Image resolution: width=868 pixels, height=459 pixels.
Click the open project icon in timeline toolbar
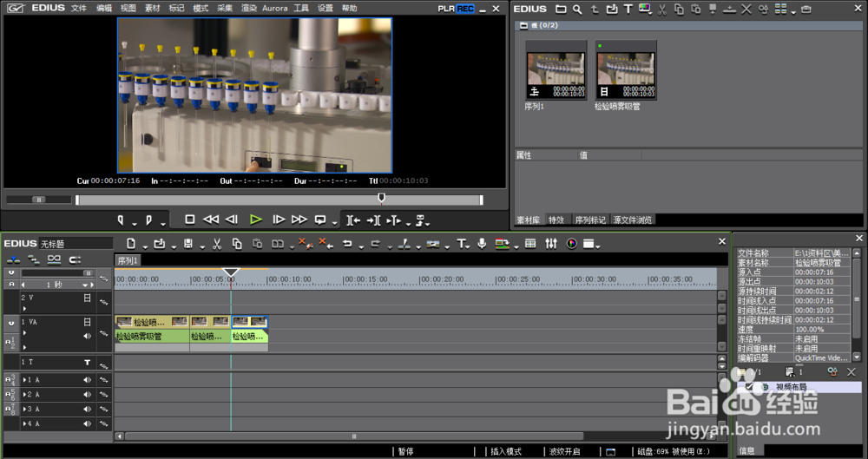point(160,244)
